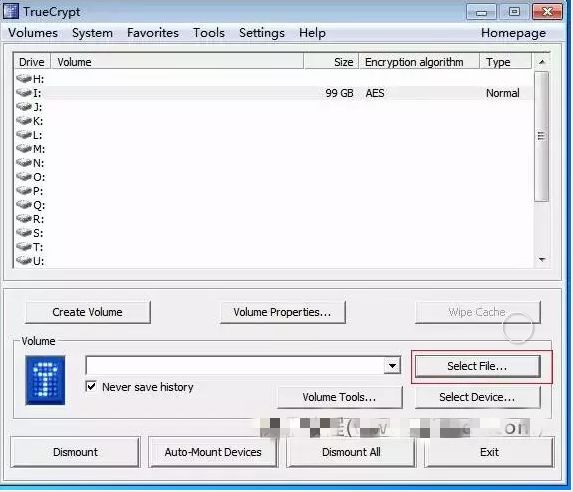573x492 pixels.
Task: Open the Volume Tools menu button
Action: pyautogui.click(x=339, y=397)
